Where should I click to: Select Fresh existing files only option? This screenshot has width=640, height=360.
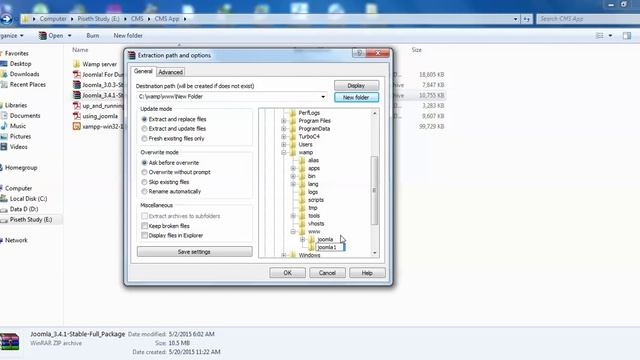pos(144,139)
